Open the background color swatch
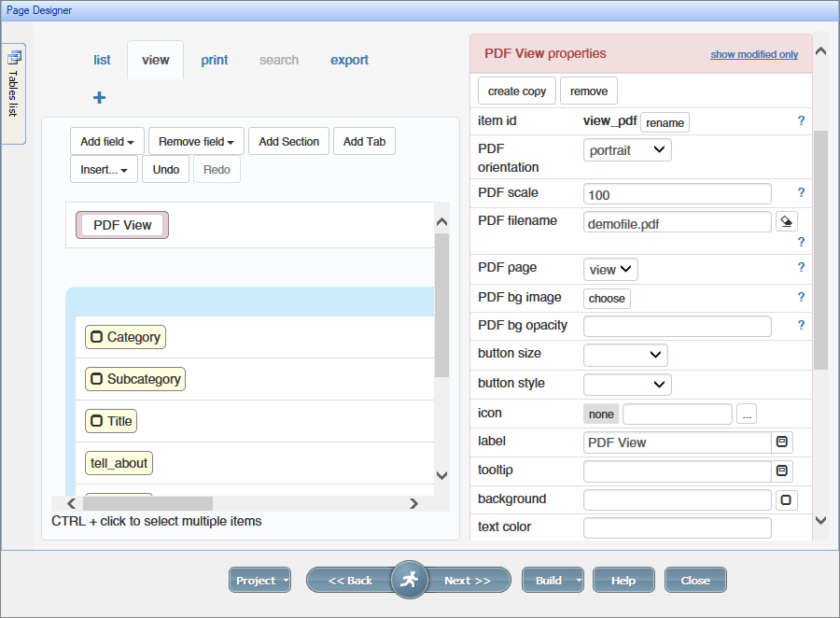The height and width of the screenshot is (618, 840). pos(786,499)
